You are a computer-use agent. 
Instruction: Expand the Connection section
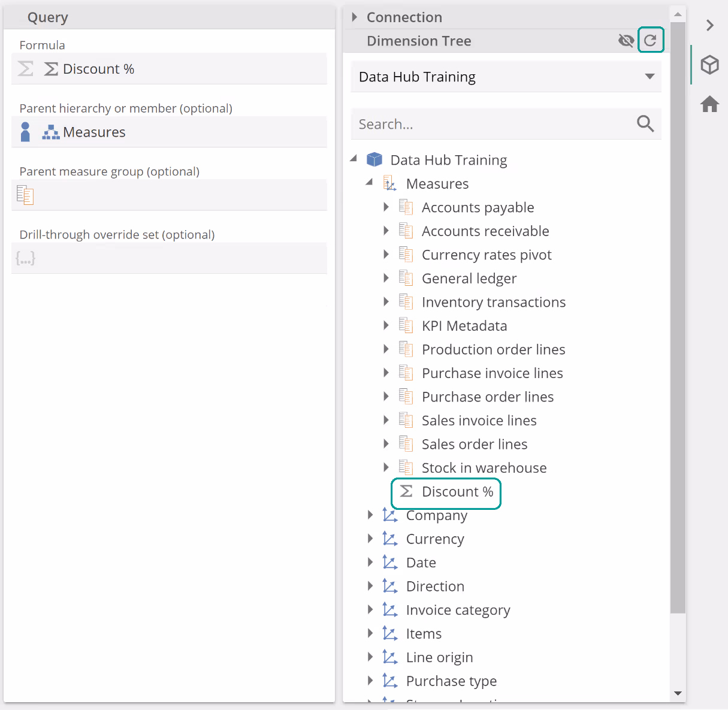355,17
